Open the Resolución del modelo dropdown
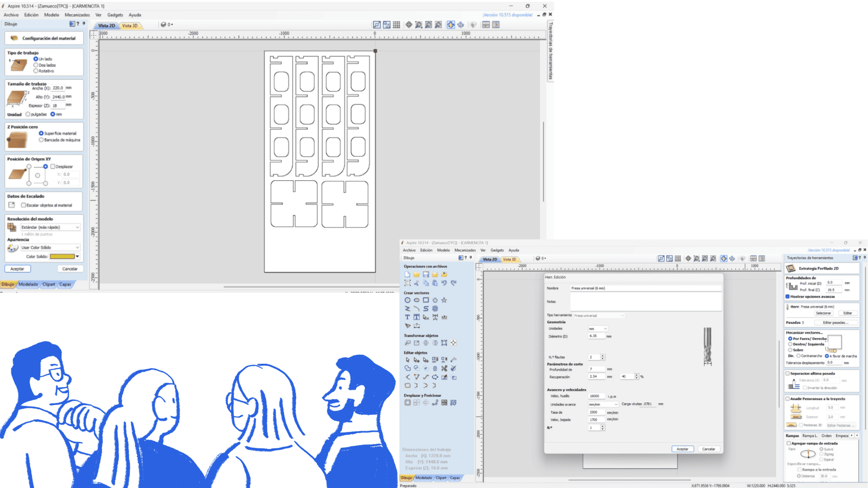868x488 pixels. click(50, 227)
